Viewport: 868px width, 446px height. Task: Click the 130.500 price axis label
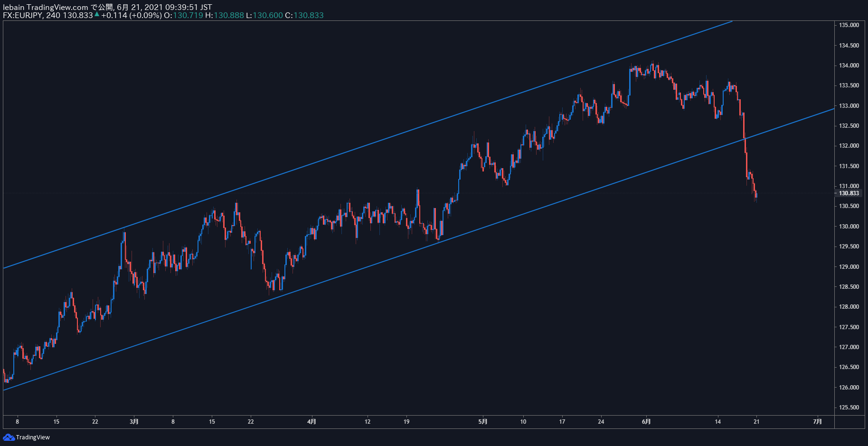(849, 206)
